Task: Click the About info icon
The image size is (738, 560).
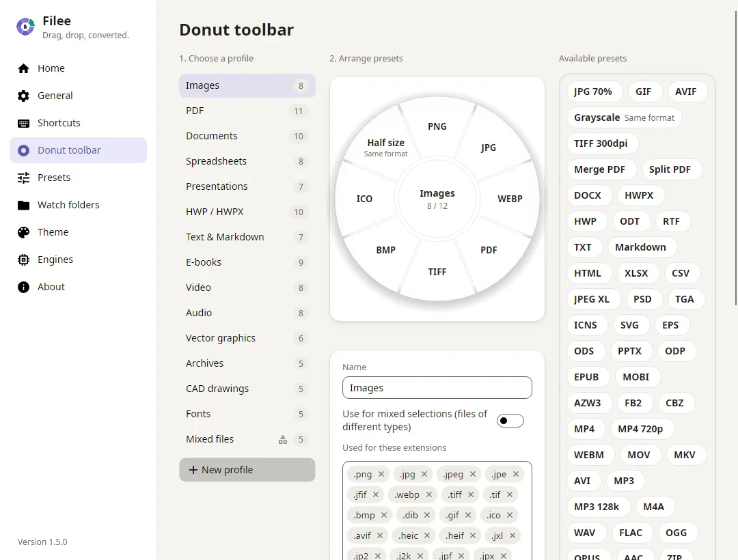Action: click(23, 287)
